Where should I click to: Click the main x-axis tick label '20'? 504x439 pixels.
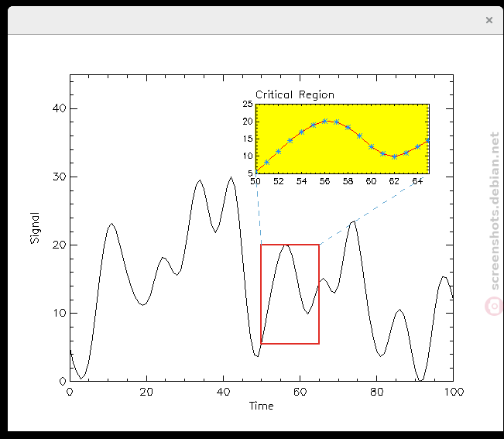coord(146,392)
